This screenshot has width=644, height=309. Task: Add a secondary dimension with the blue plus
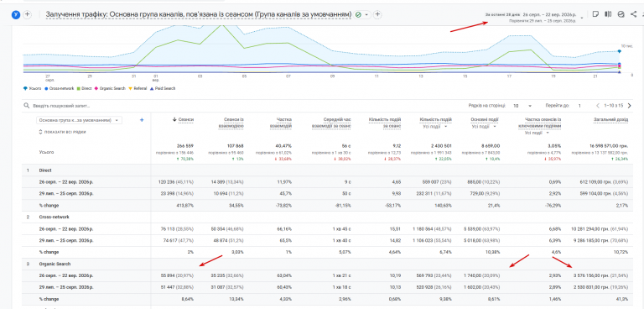tap(142, 120)
